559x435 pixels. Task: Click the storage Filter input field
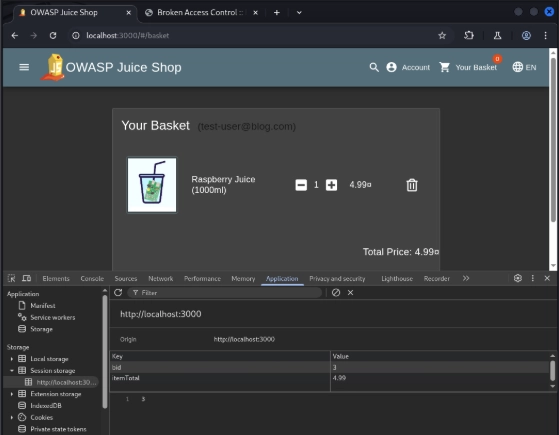tap(225, 293)
